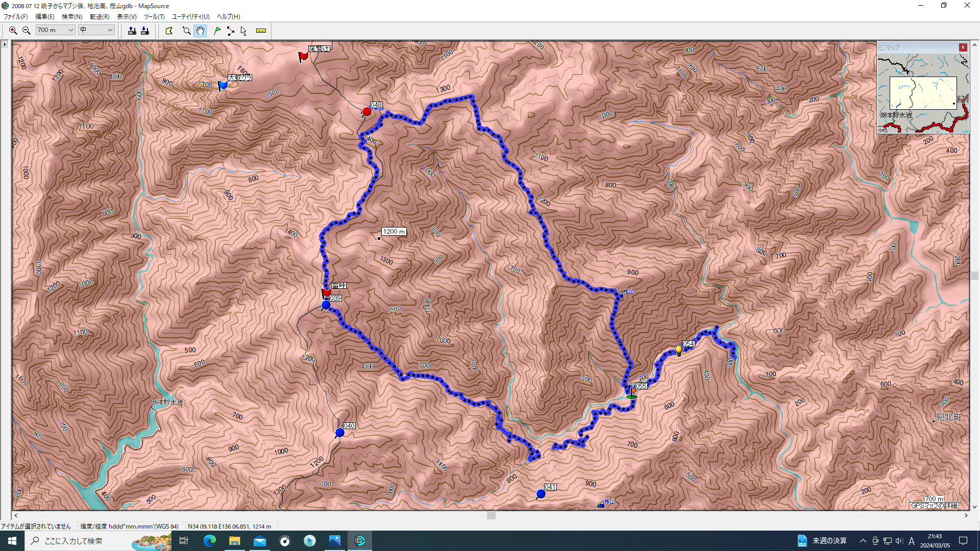Open the 700 m scale dropdown
Screen dimensions: 980x551
pyautogui.click(x=70, y=30)
